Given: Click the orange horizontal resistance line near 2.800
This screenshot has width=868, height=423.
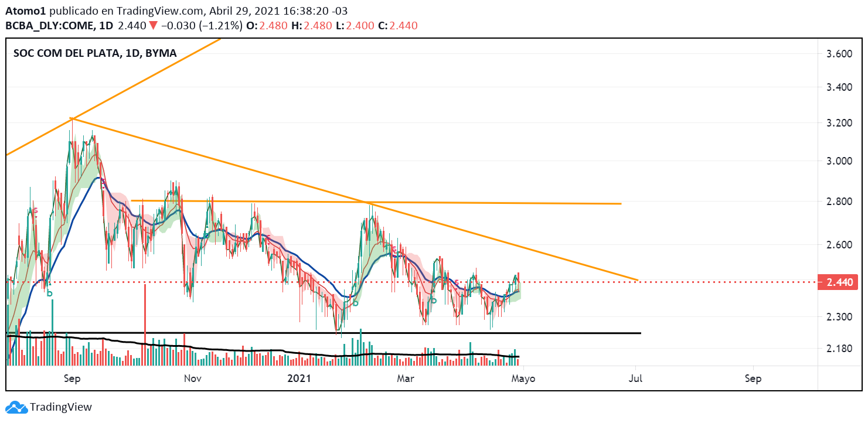Looking at the screenshot, I should 469,203.
